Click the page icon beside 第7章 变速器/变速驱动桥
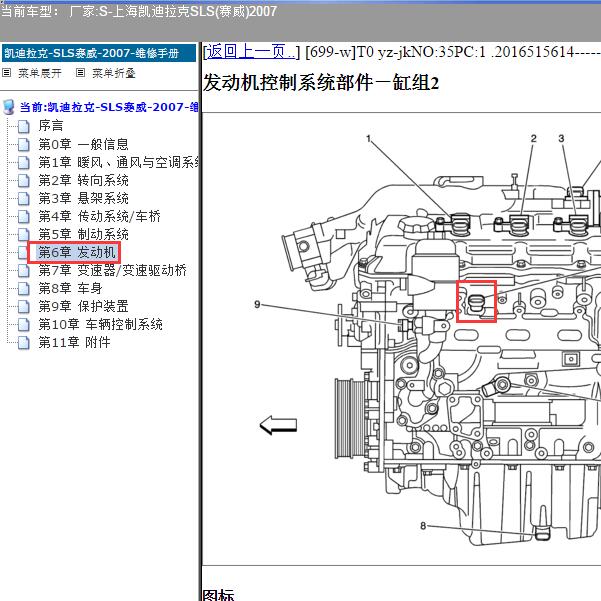Viewport: 601px width, 601px height. [x=24, y=271]
